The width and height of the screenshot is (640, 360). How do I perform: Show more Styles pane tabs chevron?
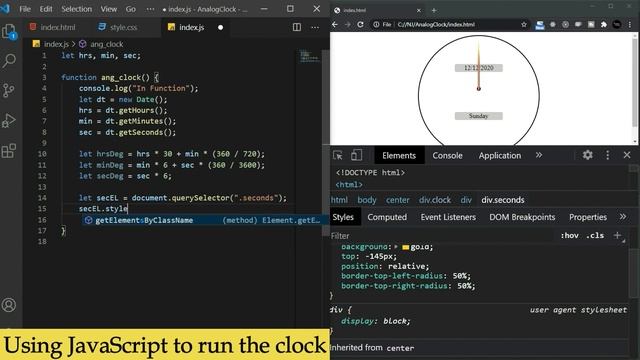coord(622,217)
